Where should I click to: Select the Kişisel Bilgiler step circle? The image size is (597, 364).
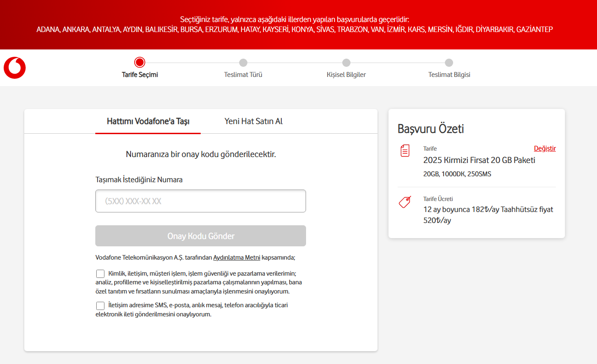pyautogui.click(x=346, y=63)
